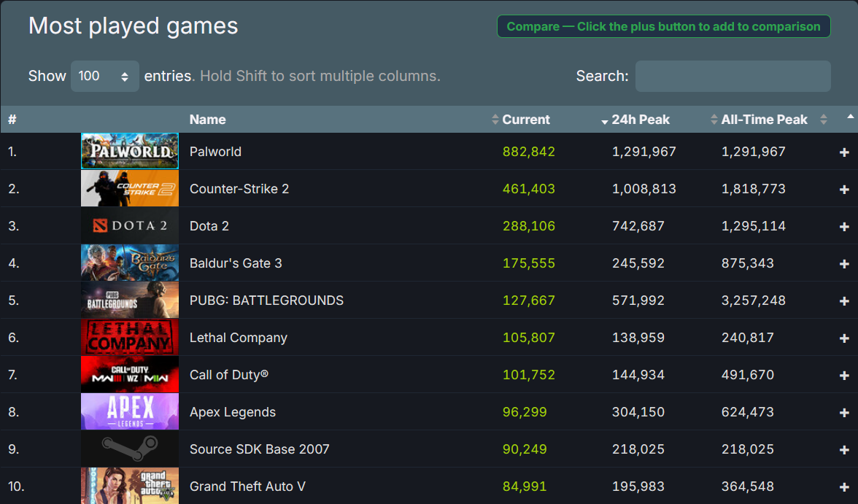The image size is (858, 504).
Task: Open the Call of Duty® name link
Action: (229, 375)
